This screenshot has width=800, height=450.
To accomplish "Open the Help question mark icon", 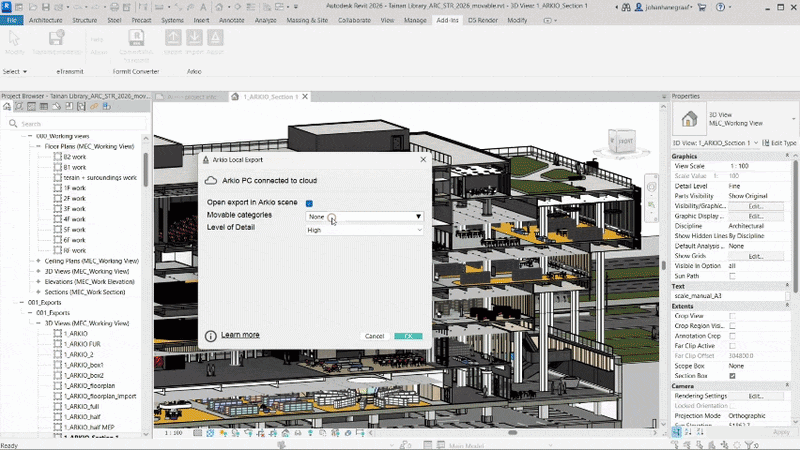I will point(720,7).
